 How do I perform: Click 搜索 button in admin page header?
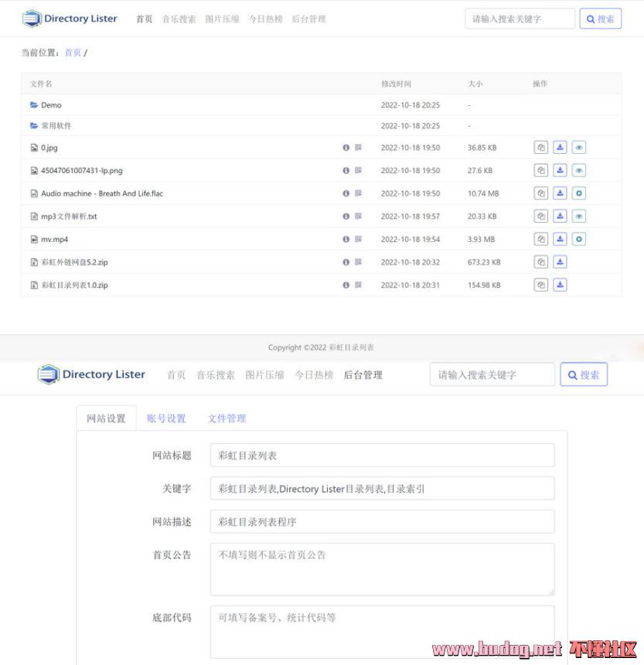(x=584, y=374)
